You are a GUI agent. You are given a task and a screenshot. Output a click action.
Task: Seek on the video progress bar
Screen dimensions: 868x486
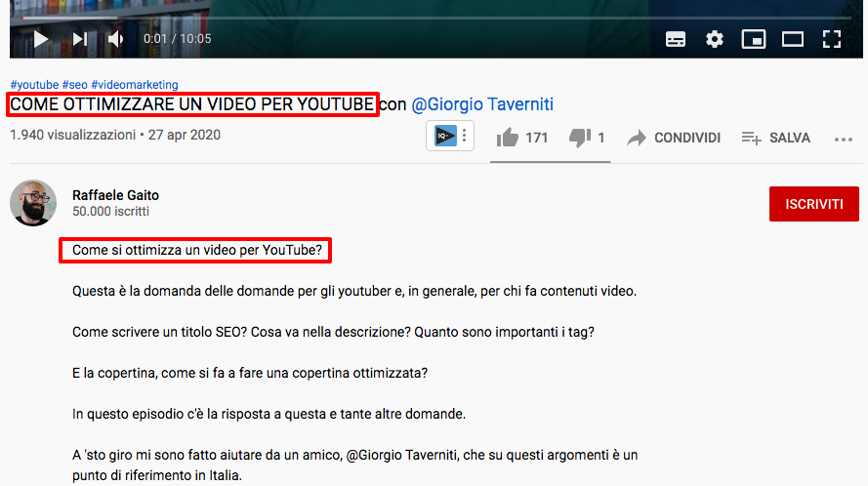click(436, 18)
